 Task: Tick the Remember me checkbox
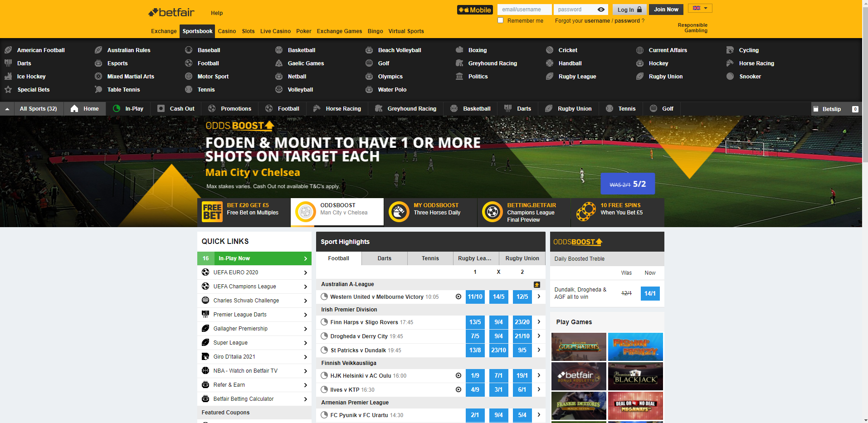501,20
